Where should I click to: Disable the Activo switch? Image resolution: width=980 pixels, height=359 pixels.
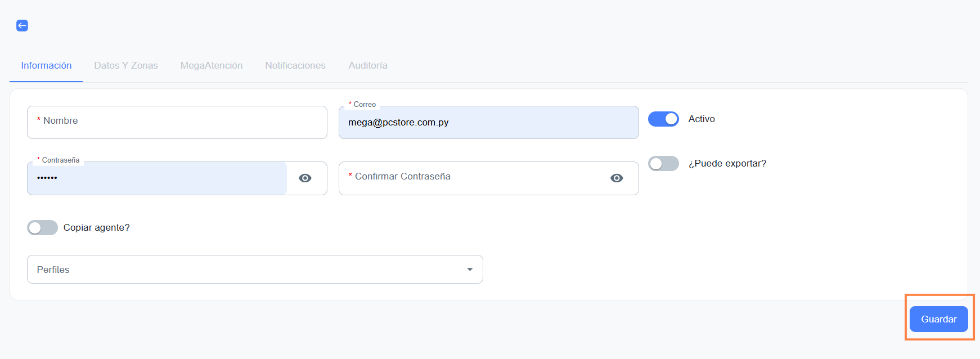(663, 119)
